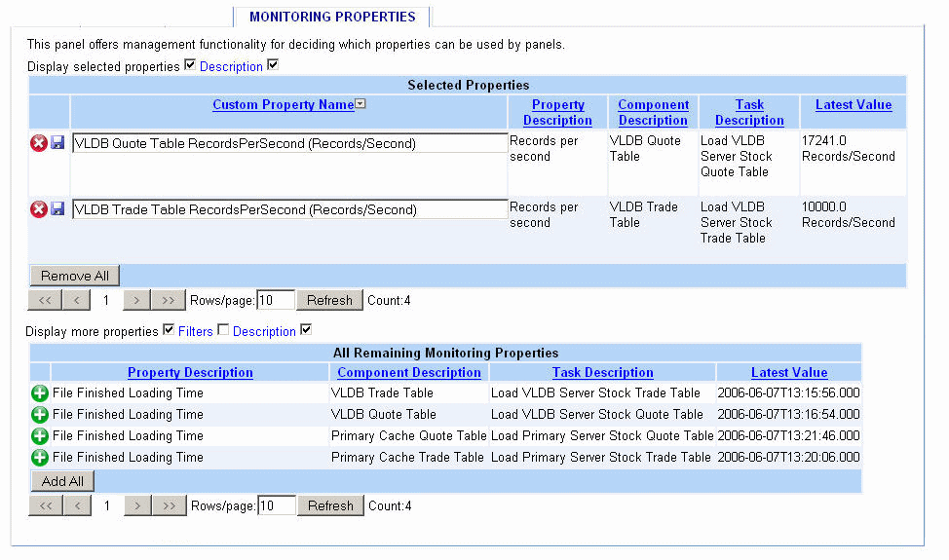Sort remaining properties by Latest Value
The height and width of the screenshot is (560, 949).
[789, 373]
